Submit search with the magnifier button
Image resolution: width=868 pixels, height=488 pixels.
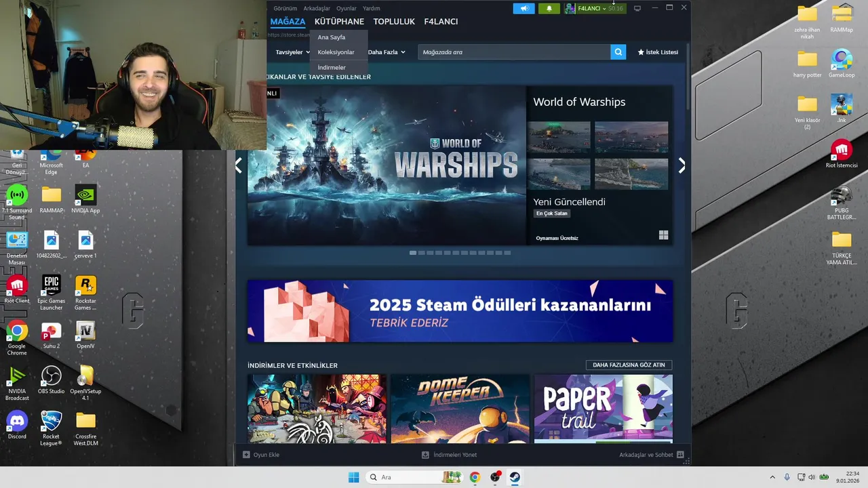coord(618,52)
